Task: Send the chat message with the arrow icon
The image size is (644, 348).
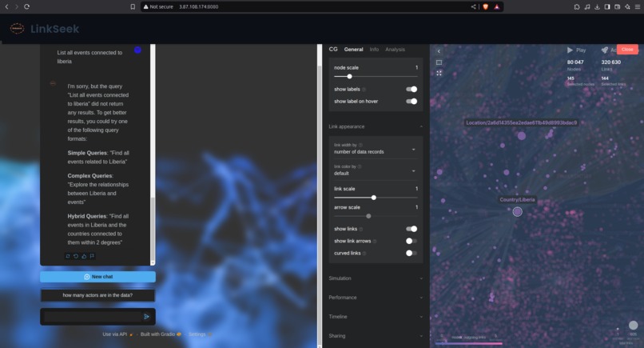Action: 147,316
